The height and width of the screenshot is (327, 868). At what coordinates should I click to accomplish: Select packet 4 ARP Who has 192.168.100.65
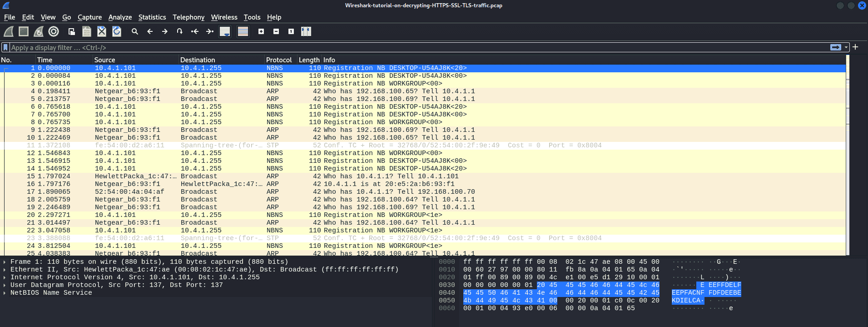[x=423, y=91]
